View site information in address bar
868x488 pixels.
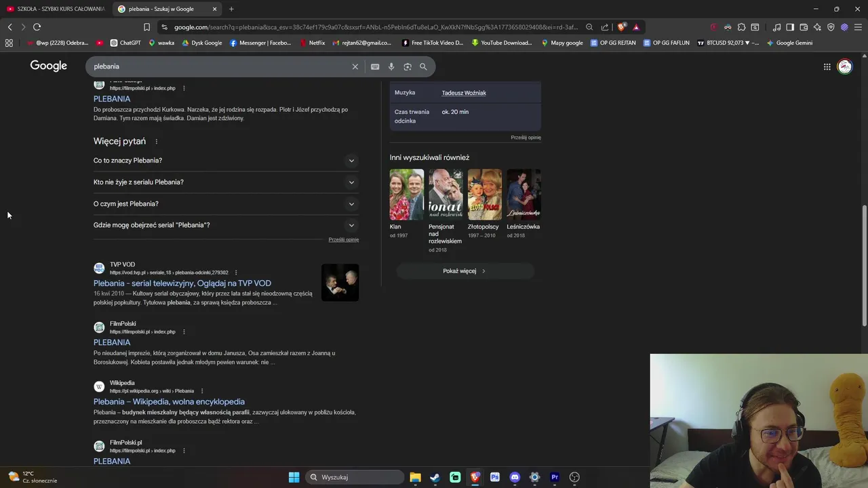click(164, 27)
